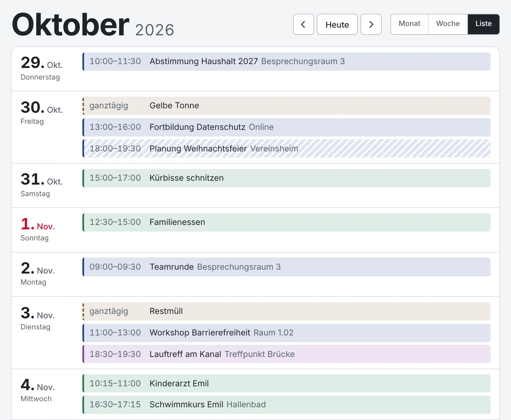Image resolution: width=511 pixels, height=420 pixels.
Task: Open Fortbildung Datenschutz event
Action: click(286, 127)
